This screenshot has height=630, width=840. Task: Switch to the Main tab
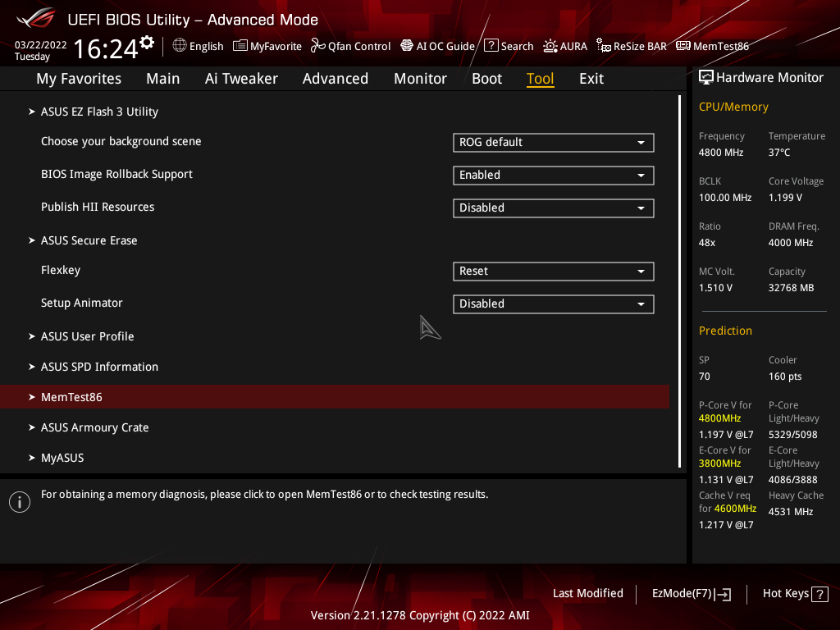tap(163, 79)
